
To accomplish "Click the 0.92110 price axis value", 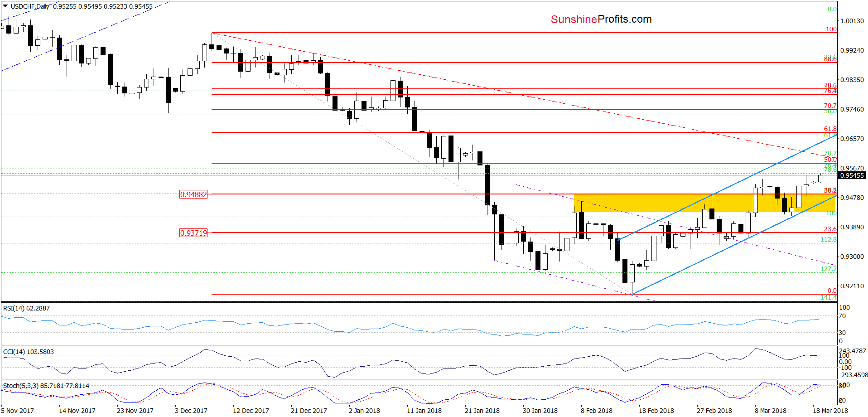I will coord(852,286).
